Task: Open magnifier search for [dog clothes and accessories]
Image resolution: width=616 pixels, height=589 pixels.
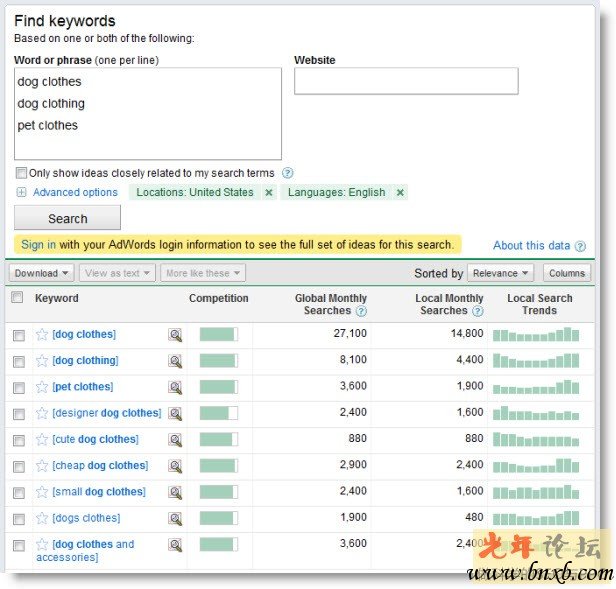Action: click(x=175, y=545)
